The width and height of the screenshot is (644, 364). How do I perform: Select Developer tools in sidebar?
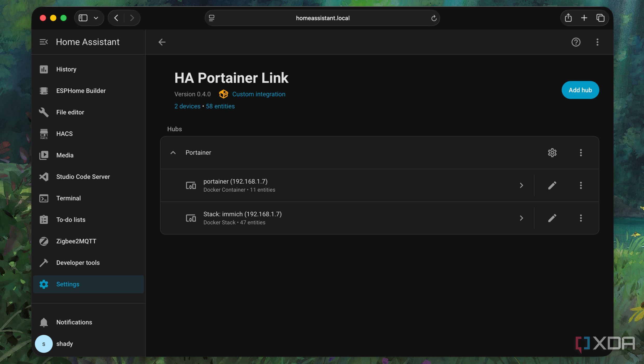(x=78, y=263)
